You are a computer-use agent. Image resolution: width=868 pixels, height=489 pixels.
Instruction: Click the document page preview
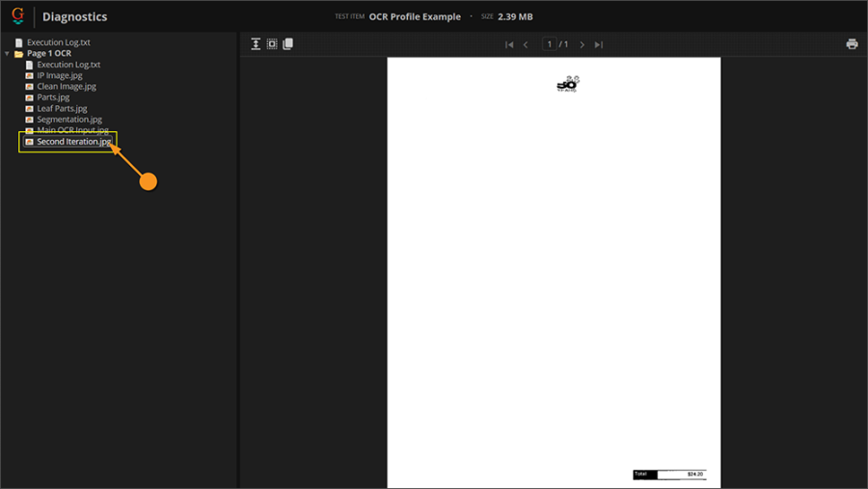554,272
